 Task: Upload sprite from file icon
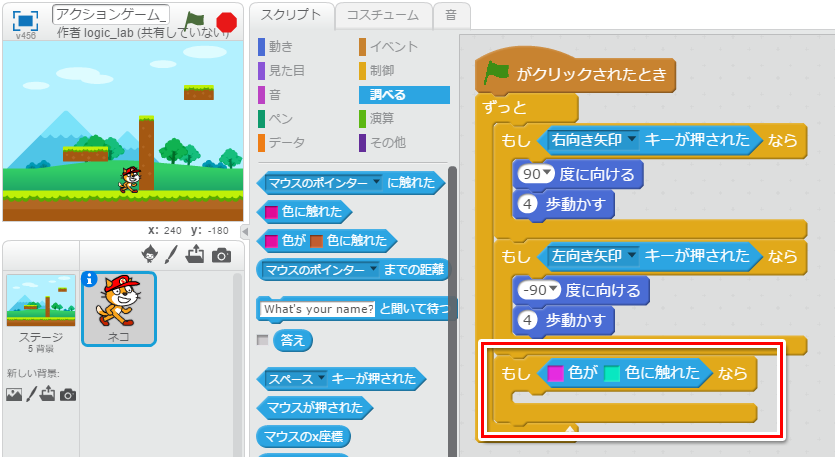click(195, 254)
